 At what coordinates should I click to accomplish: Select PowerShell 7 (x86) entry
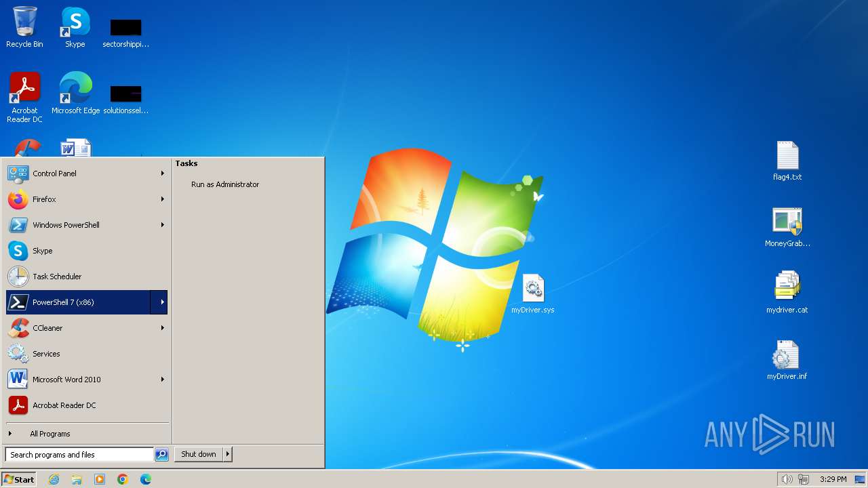(x=87, y=302)
